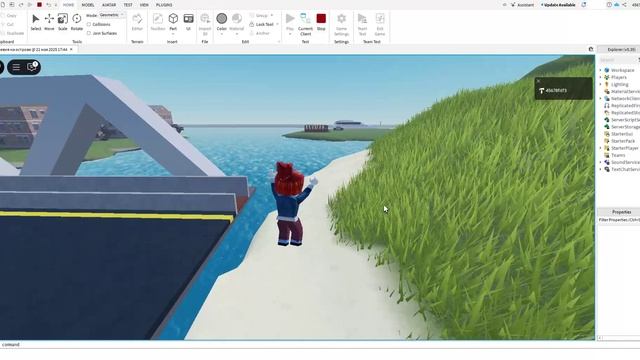Open the Terrain Editor
640x360 pixels.
pyautogui.click(x=137, y=22)
